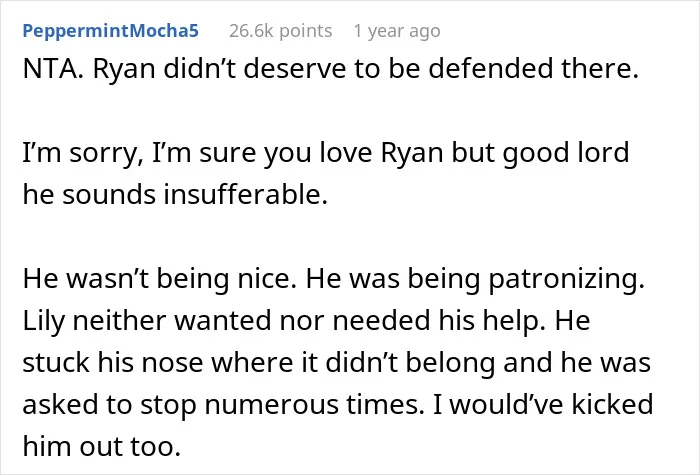Click the phrase 'asked to stop numerous times'
The image size is (700, 475).
[221, 404]
